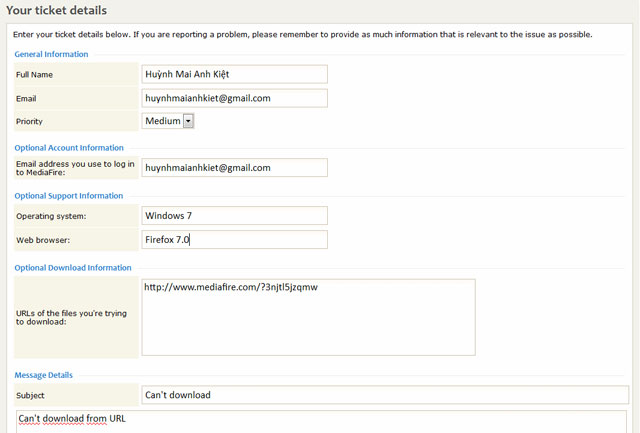The height and width of the screenshot is (433, 640).
Task: Click the "Optional Download Information" section heading
Action: click(73, 268)
